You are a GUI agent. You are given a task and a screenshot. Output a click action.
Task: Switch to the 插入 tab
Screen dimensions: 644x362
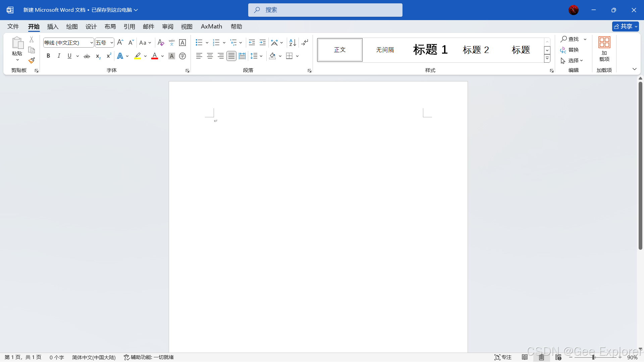(x=53, y=26)
